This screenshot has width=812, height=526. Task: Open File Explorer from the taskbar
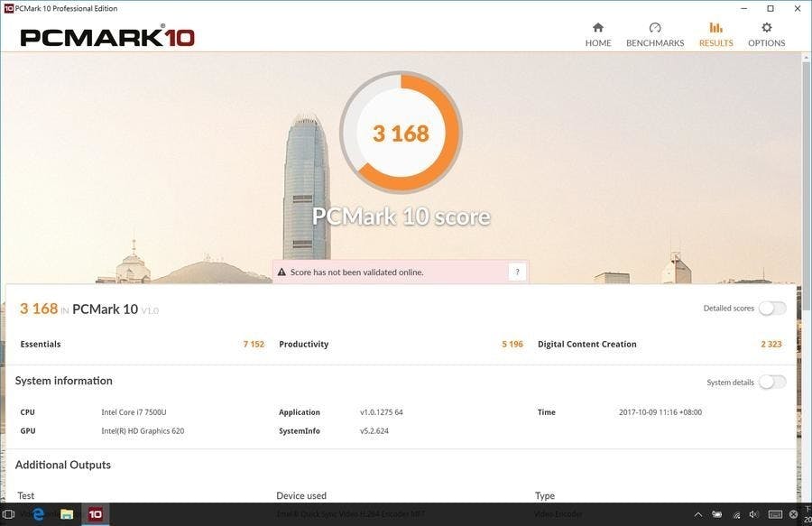pos(67,514)
